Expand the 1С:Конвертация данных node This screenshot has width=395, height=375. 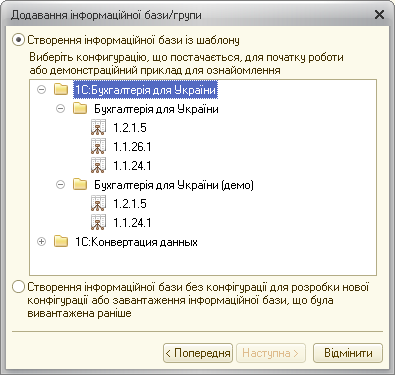(41, 242)
